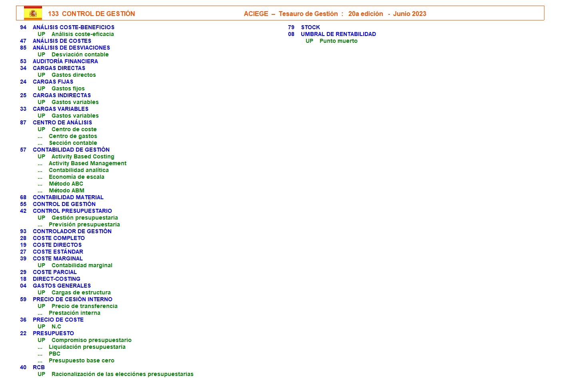This screenshot has width=564, height=392.
Task: Click the UMBRAL DE RENTABILIDAD link
Action: point(338,34)
